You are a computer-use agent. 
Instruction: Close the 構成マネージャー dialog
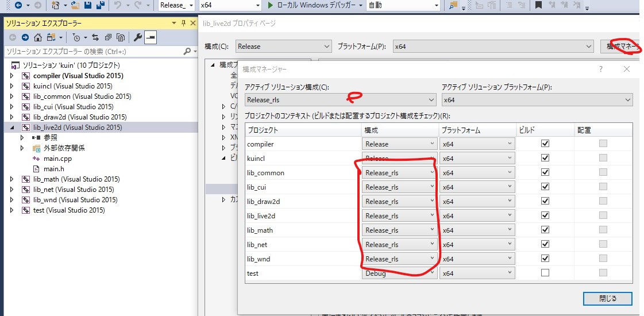pos(627,69)
